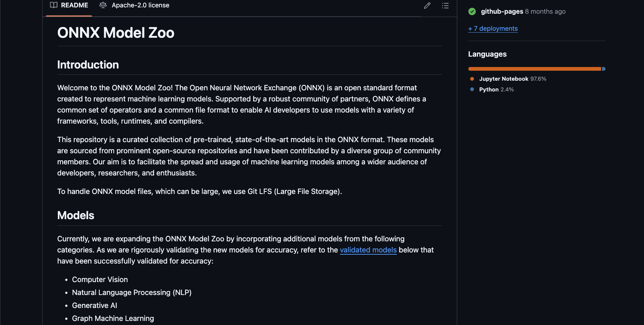Click the Python 2.4% language label
The height and width of the screenshot is (325, 644).
pos(496,90)
